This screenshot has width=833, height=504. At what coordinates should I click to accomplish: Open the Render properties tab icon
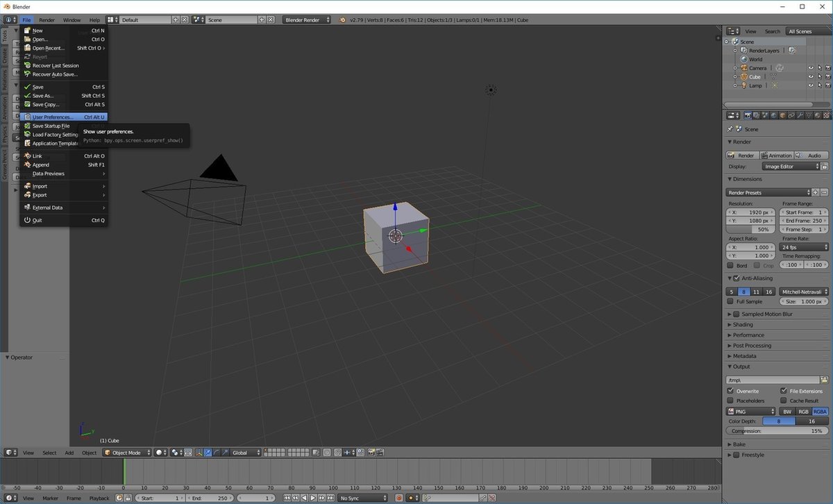(748, 115)
